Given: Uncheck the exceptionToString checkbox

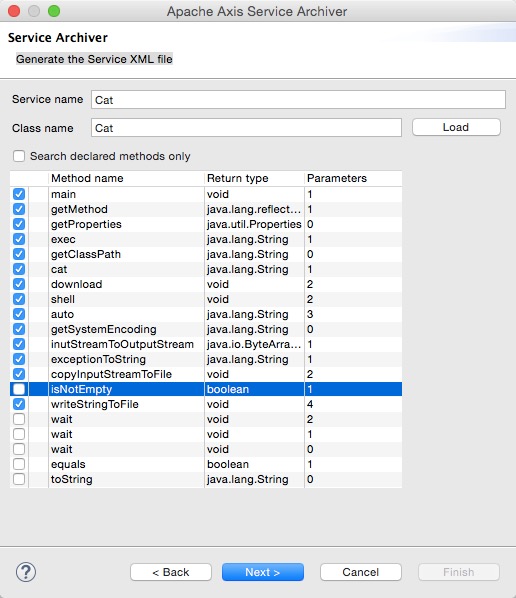Looking at the screenshot, I should 19,359.
